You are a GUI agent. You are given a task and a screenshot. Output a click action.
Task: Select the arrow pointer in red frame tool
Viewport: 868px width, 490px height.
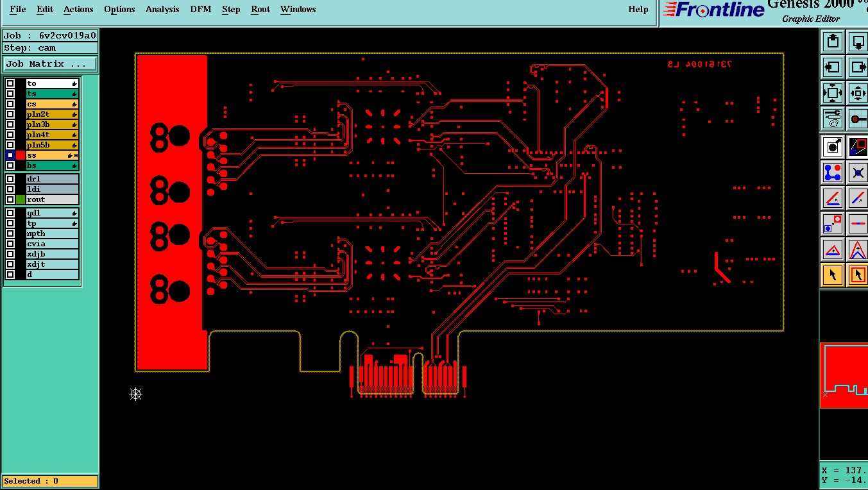(858, 275)
